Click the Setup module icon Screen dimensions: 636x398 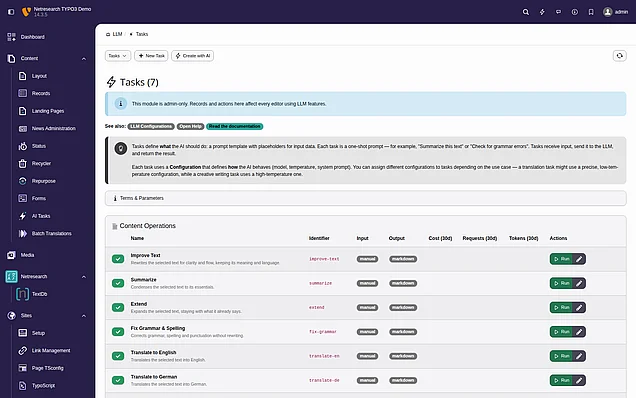tap(23, 333)
